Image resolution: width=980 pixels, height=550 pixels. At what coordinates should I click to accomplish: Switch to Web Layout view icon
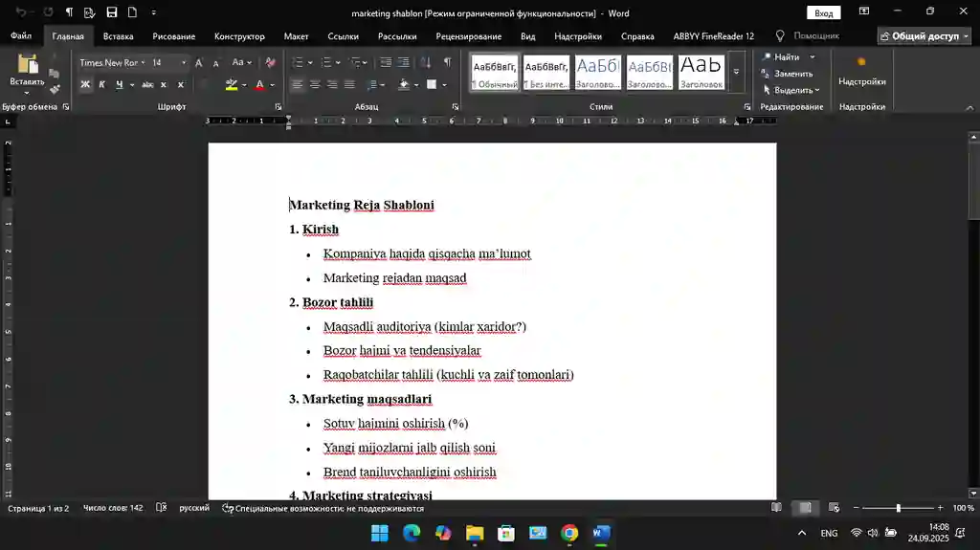pos(834,508)
